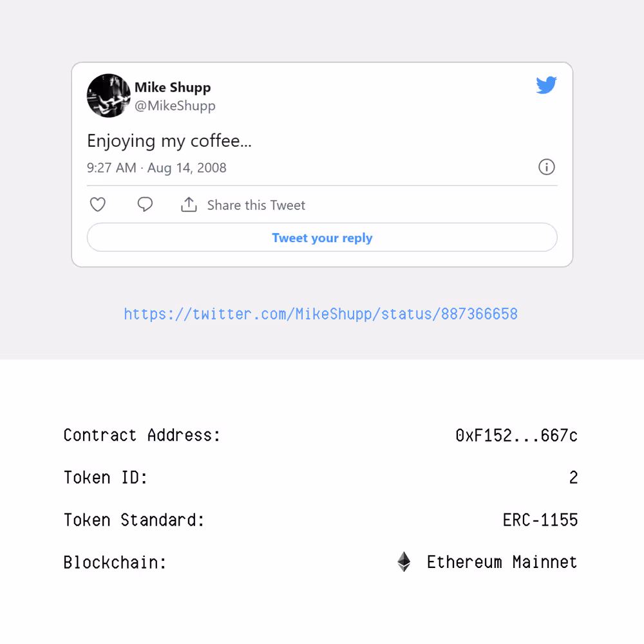The image size is (644, 644).
Task: Click the Ethereum diamond logo
Action: (x=404, y=562)
